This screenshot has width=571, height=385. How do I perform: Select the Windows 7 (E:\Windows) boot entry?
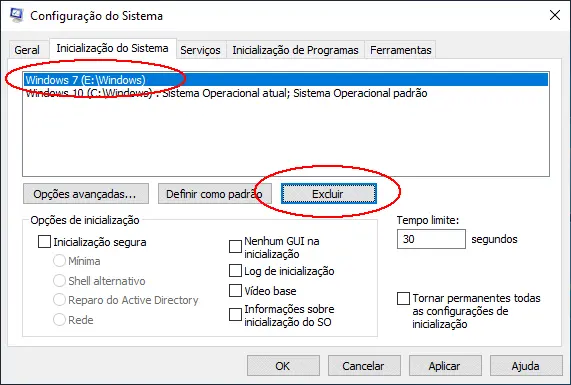point(286,80)
